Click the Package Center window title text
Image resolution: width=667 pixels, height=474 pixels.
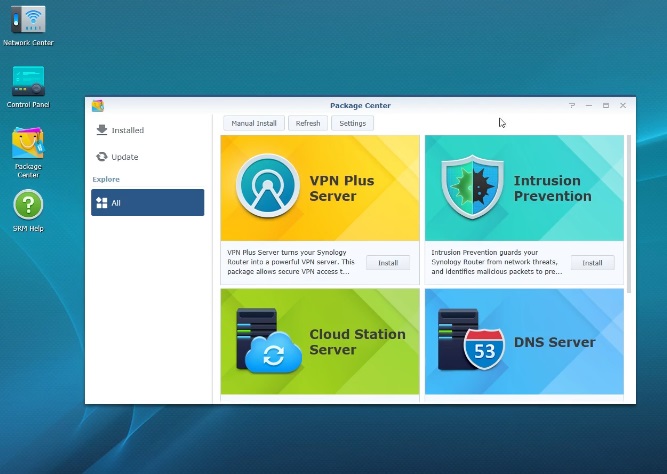360,106
